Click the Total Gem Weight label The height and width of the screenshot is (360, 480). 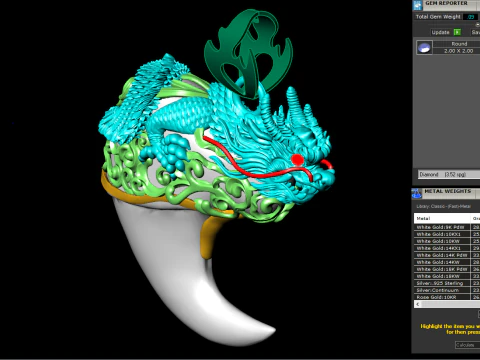pyautogui.click(x=438, y=17)
